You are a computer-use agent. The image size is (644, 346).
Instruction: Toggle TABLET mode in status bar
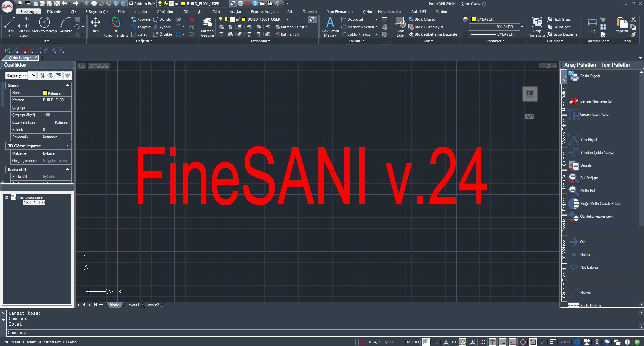point(565,342)
